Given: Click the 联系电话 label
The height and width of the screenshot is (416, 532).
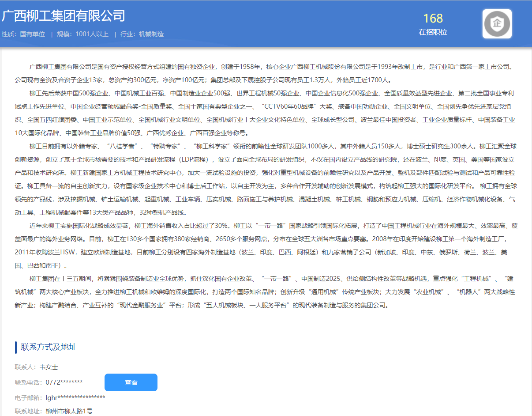Looking at the screenshot, I should [29, 382].
